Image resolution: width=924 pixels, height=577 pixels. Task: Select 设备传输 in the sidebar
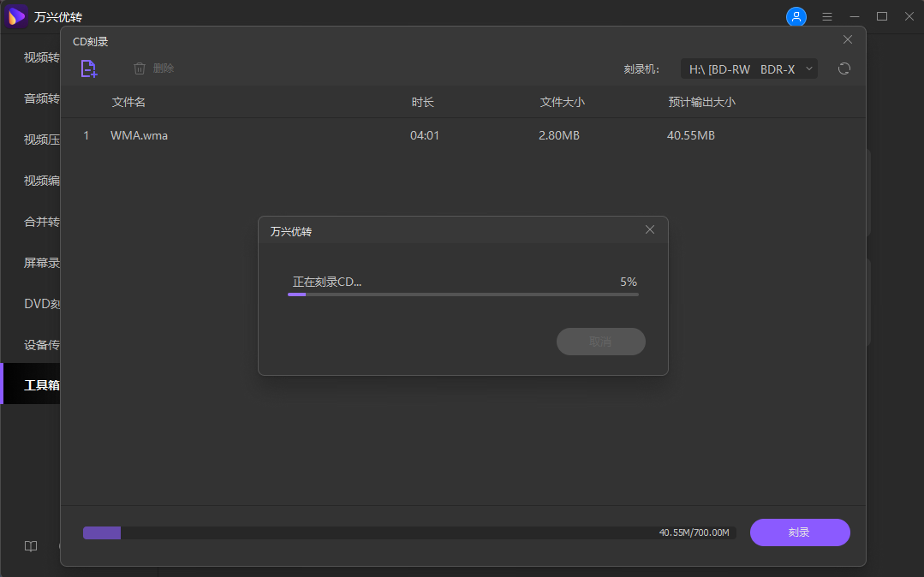pos(39,344)
